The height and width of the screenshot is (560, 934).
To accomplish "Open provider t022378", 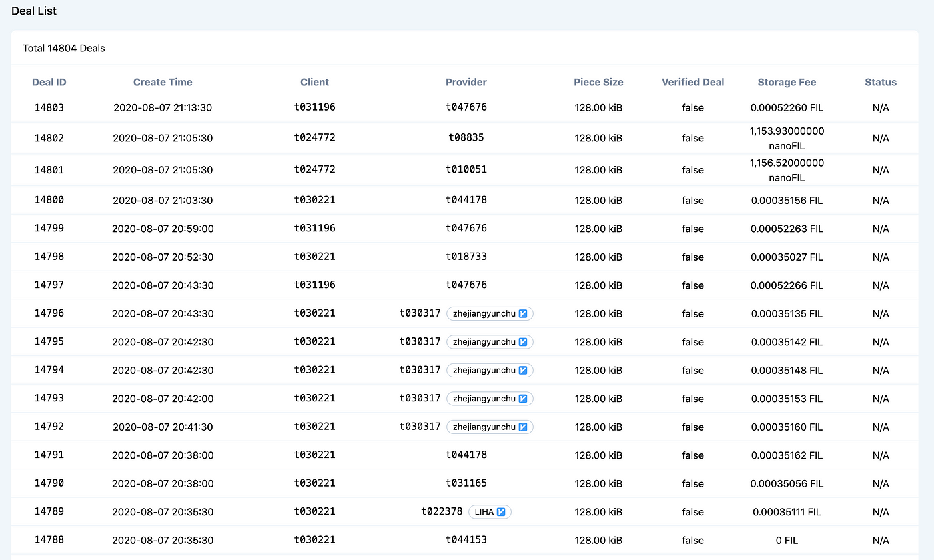I will tap(442, 511).
